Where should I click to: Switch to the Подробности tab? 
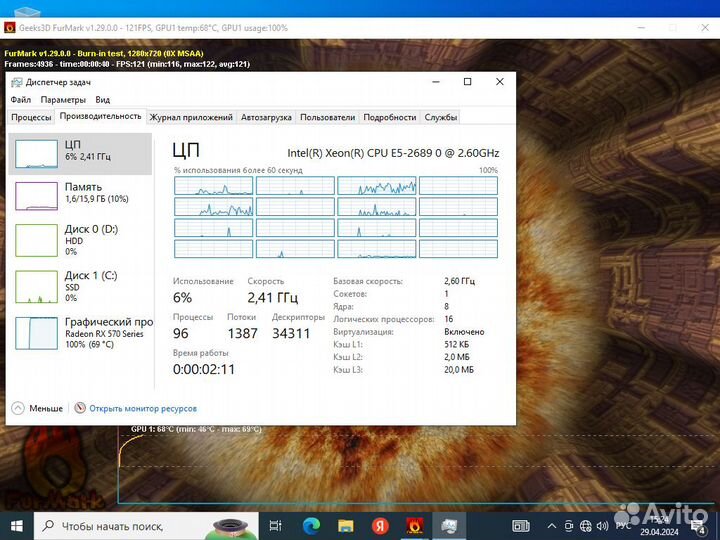[389, 117]
